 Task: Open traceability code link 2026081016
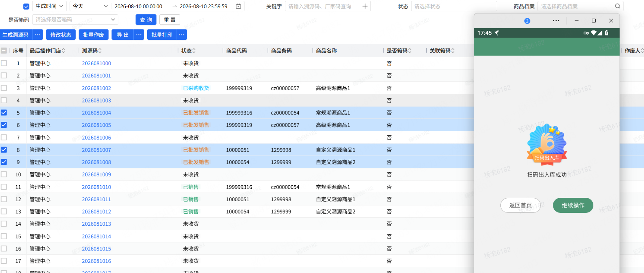coord(97,261)
